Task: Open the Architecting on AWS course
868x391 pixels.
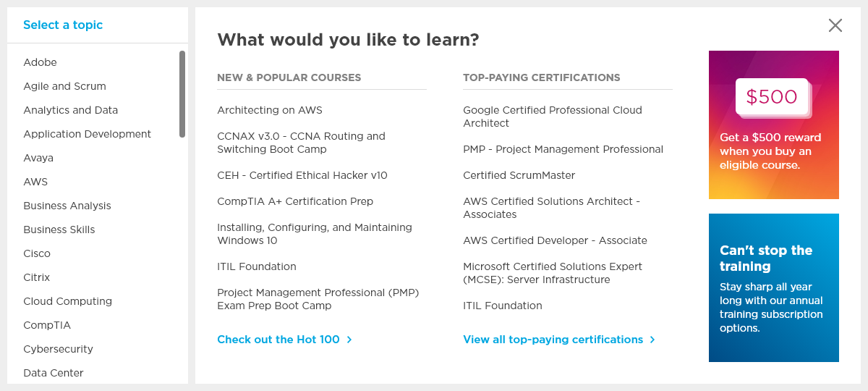Action: point(270,110)
